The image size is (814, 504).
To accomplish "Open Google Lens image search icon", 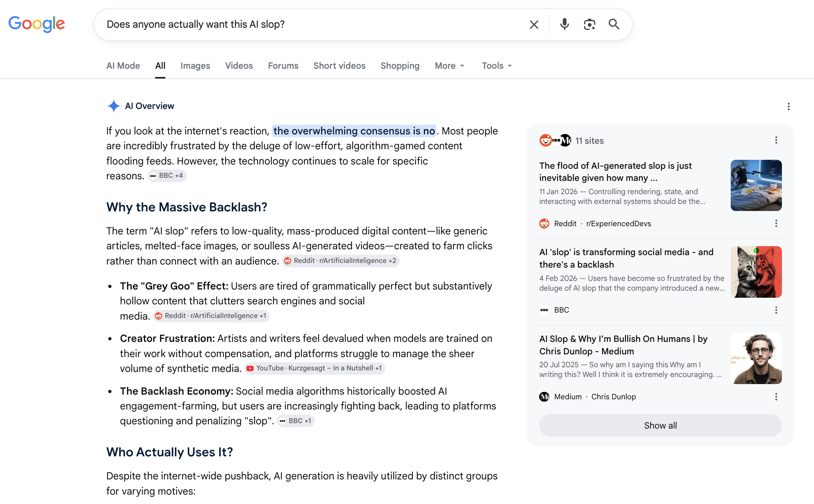I will [x=589, y=24].
